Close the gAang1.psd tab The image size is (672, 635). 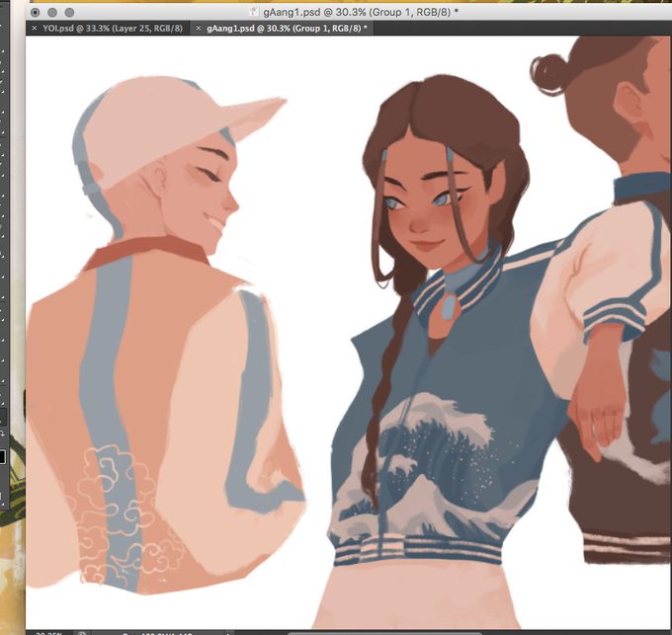(198, 29)
